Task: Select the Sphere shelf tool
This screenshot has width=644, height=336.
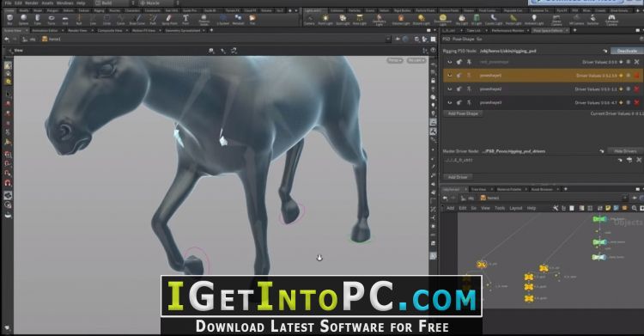Action: 23,19
